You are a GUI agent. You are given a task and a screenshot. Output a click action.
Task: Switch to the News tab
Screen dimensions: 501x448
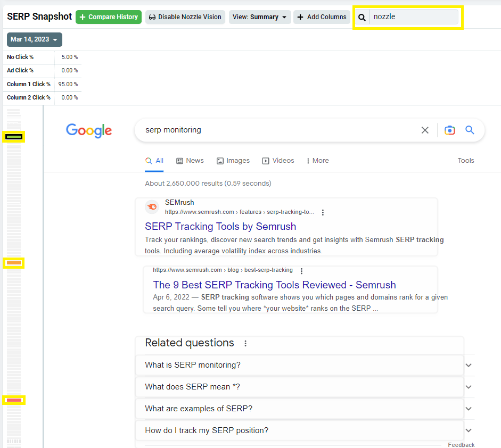pos(190,161)
